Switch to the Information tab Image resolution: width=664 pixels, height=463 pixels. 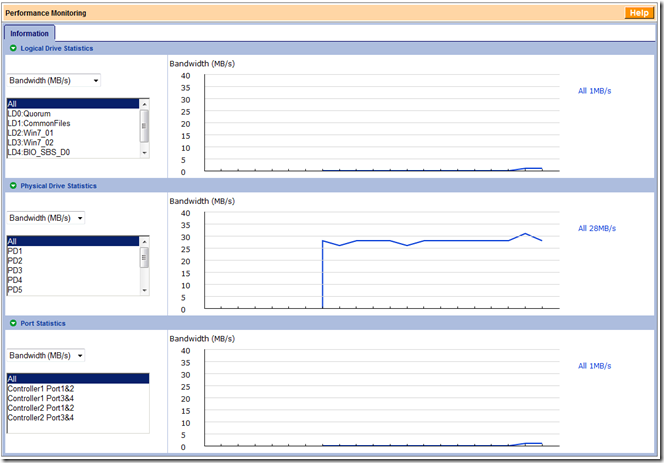pos(29,33)
